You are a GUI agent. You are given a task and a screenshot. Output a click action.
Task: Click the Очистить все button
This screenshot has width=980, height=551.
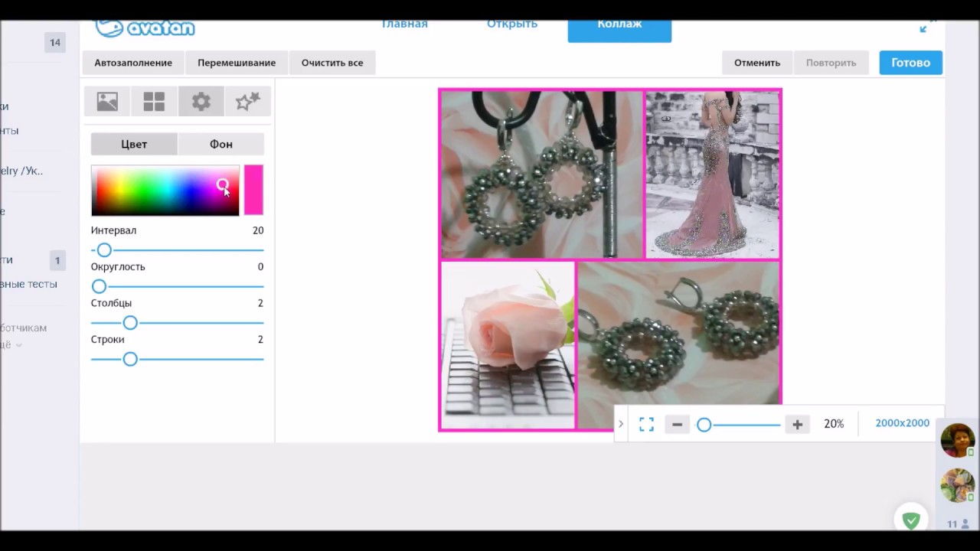tap(332, 63)
